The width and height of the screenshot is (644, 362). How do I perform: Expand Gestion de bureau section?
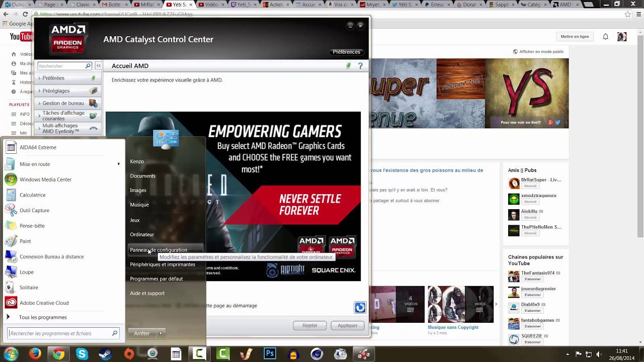click(68, 103)
